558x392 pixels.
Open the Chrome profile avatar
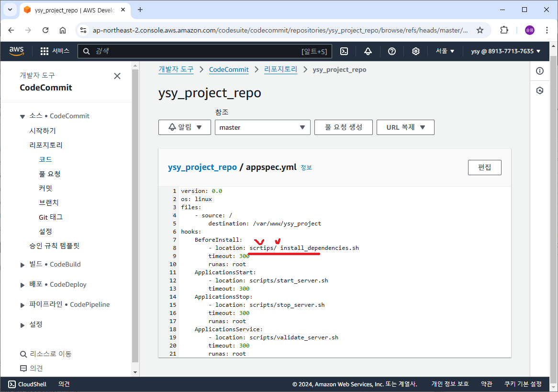(530, 30)
